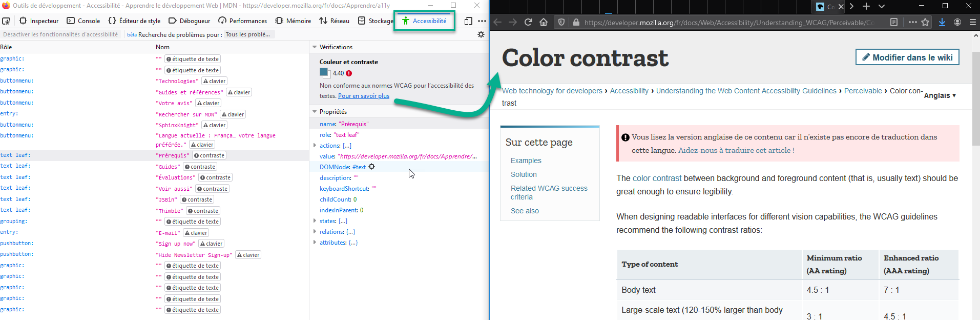Open the Réseau tab
980x320 pixels.
point(334,21)
